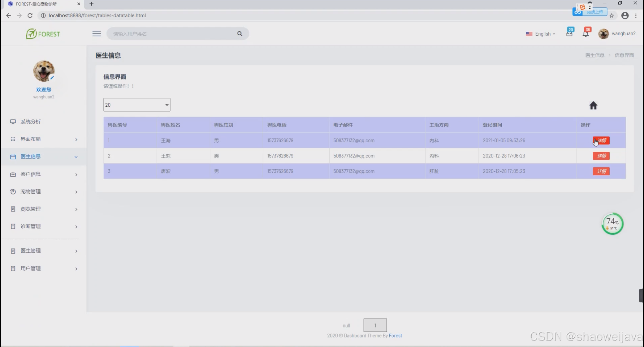Click 详情 button for doctor 王欢
Viewport: 644px width, 347px height.
601,156
